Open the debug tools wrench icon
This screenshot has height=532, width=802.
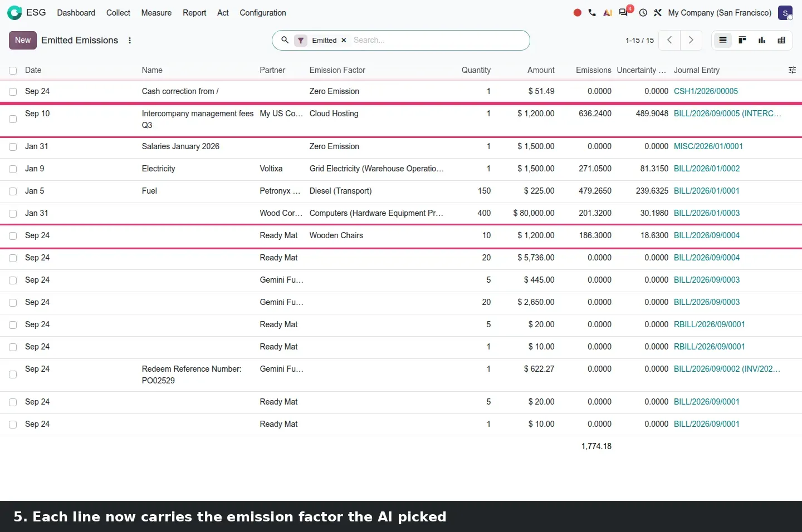coord(658,12)
